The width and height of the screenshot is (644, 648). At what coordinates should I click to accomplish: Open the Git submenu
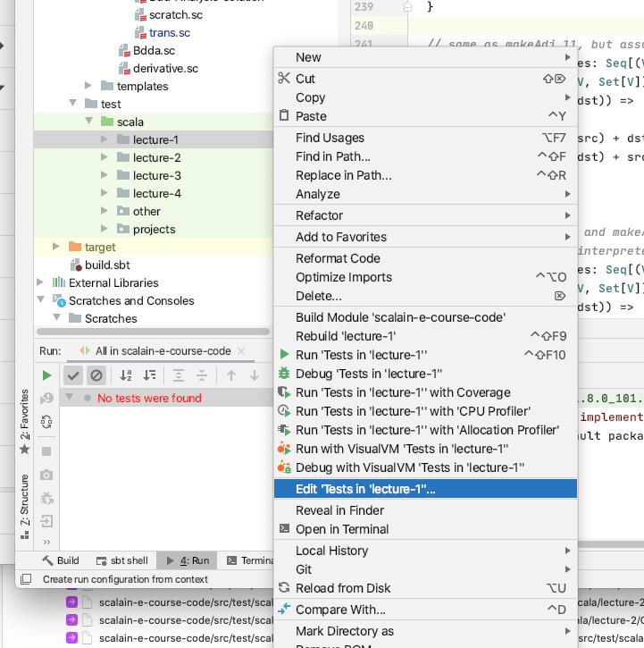(x=425, y=569)
